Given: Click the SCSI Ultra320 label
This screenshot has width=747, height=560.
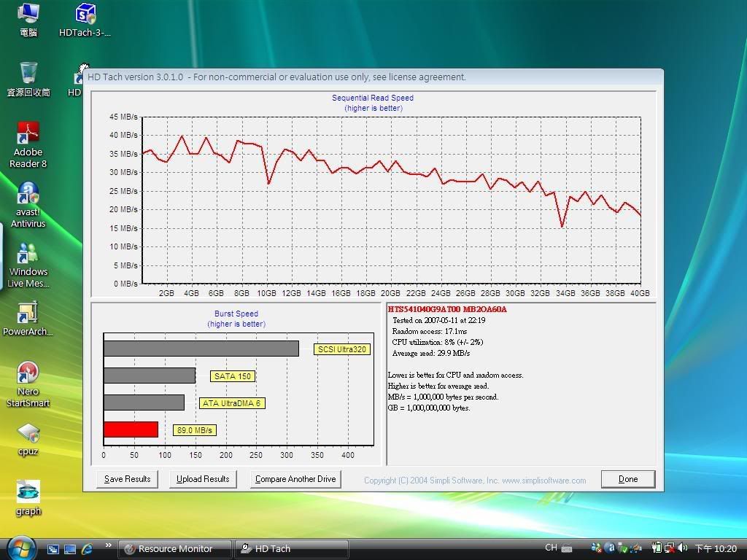Looking at the screenshot, I should [x=342, y=349].
